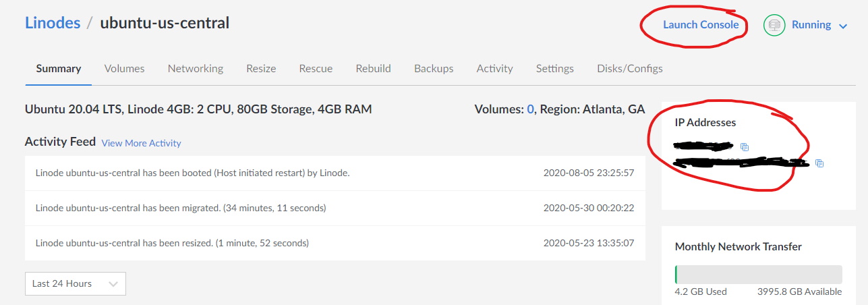
Task: Click the Running status label
Action: point(811,25)
